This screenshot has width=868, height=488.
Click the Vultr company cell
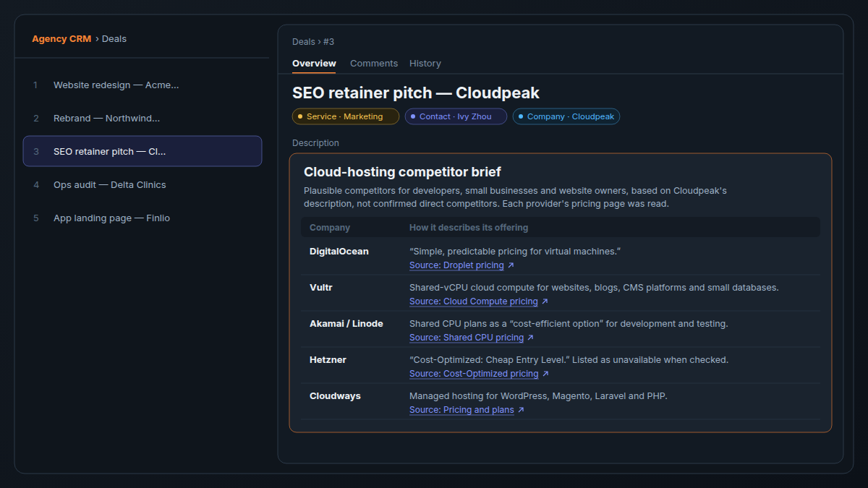[x=321, y=288]
